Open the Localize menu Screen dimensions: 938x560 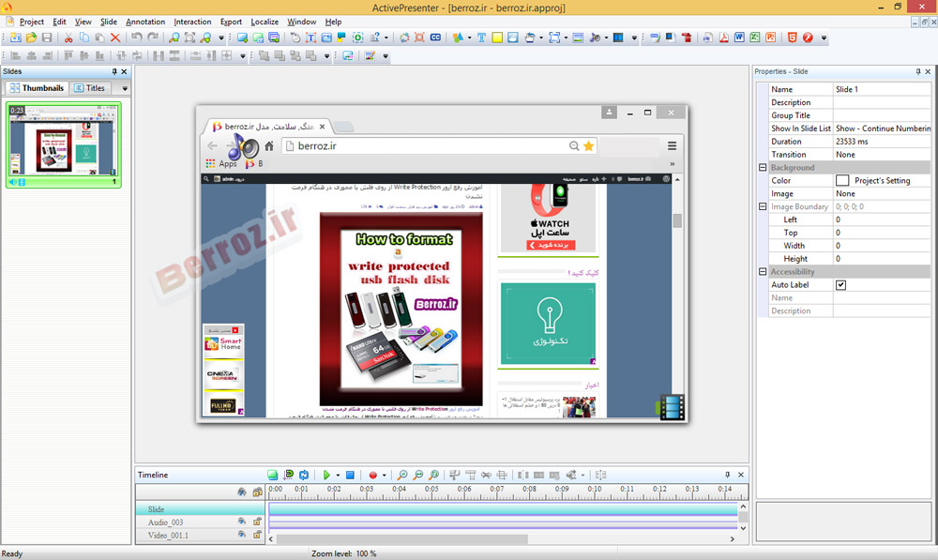tap(265, 22)
